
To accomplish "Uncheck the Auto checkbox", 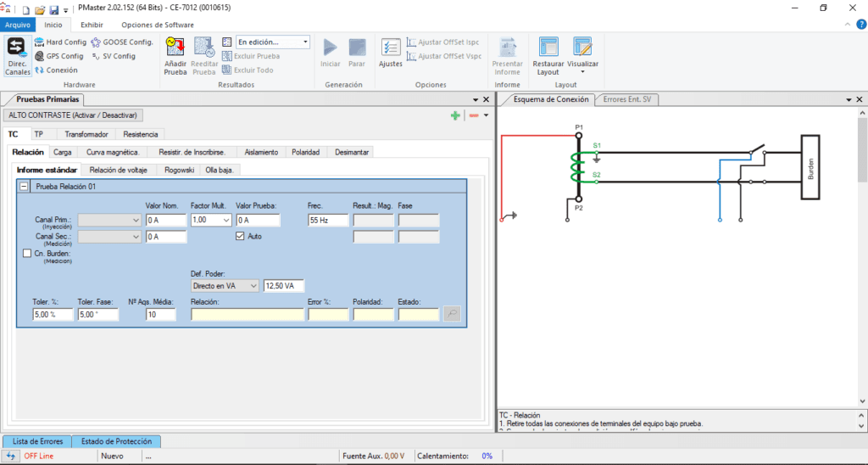I will click(240, 236).
